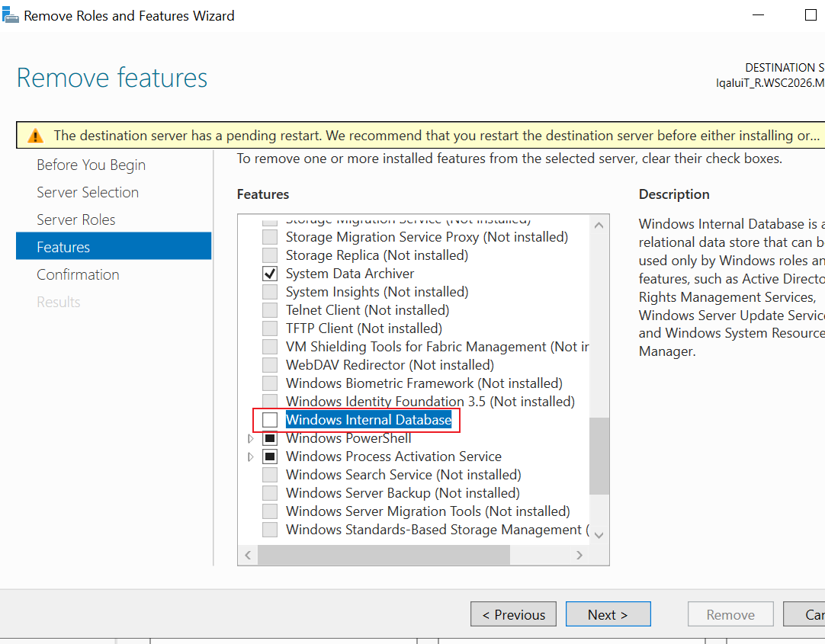Click the features list scroll up arrow
Viewport: 825px width, 644px height.
click(599, 226)
